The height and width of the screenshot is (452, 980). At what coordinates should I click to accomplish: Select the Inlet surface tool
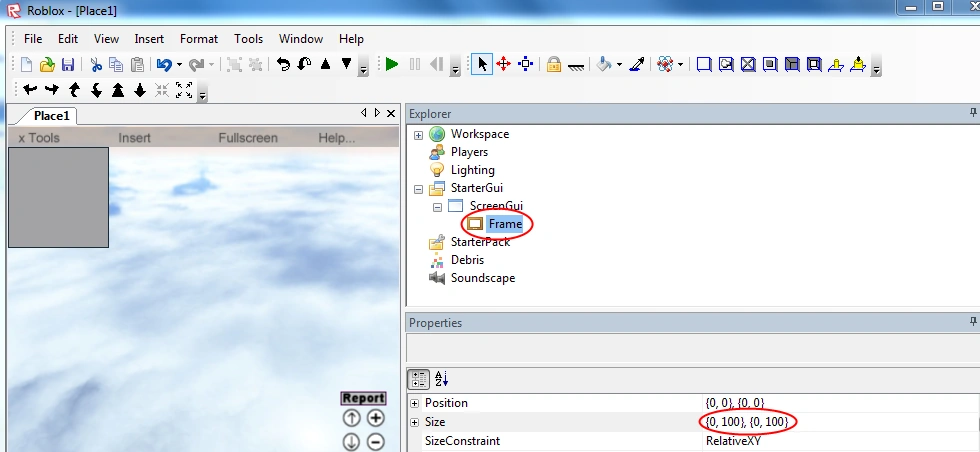click(792, 64)
